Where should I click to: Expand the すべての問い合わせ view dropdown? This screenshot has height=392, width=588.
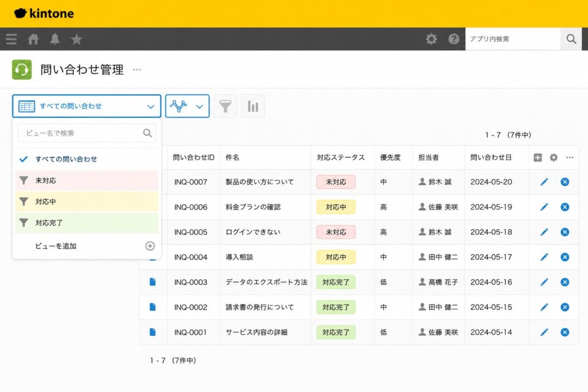87,106
